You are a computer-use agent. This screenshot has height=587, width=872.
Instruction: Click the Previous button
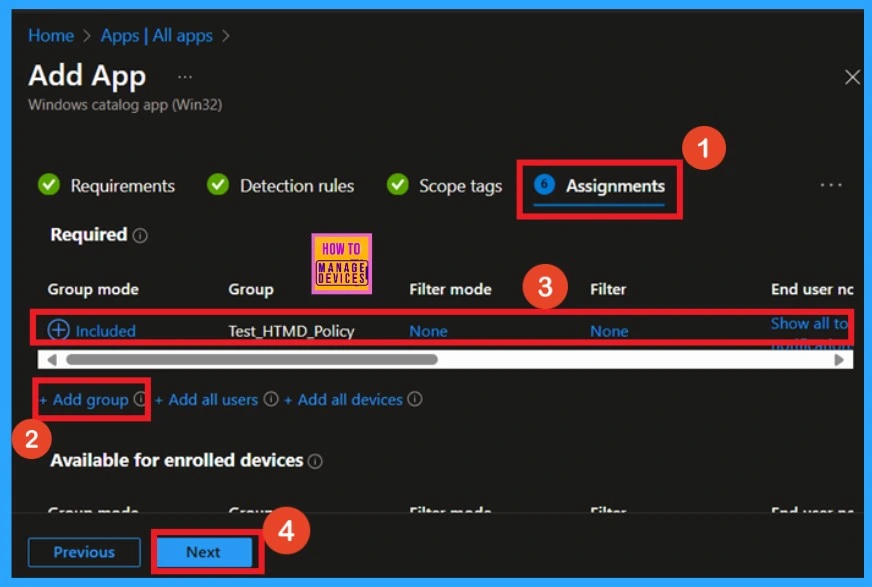[84, 552]
